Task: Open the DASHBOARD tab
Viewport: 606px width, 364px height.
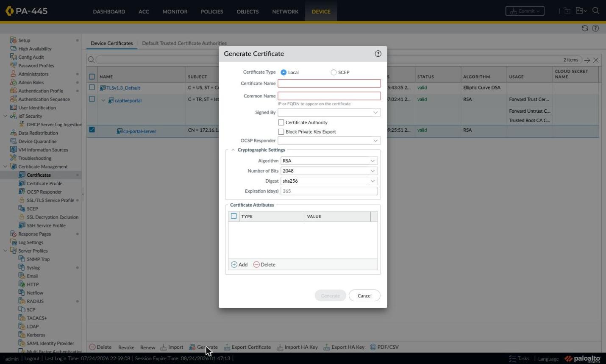Action: point(109,11)
